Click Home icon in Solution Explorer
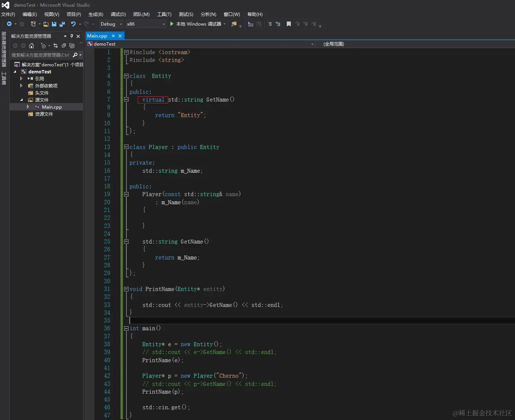The height and width of the screenshot is (420, 515). pyautogui.click(x=31, y=46)
